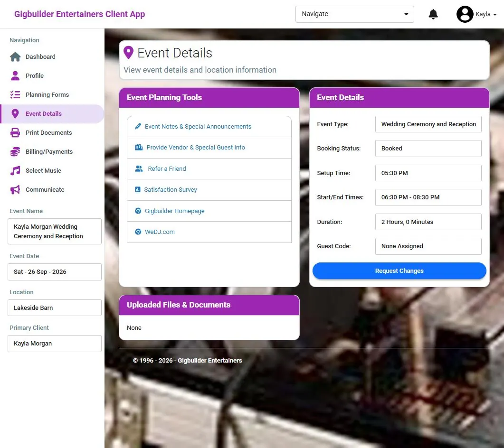Click the Planning Forms checklist icon
504x448 pixels.
pyautogui.click(x=15, y=95)
